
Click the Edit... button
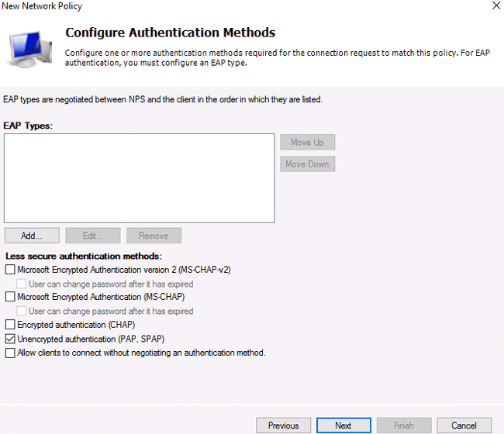[93, 236]
